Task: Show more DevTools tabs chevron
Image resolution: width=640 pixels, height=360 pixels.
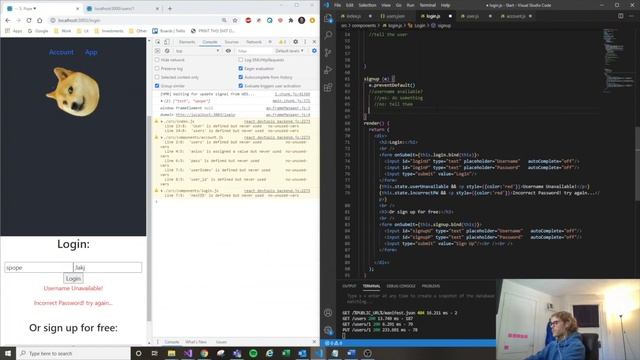Action: (269, 42)
